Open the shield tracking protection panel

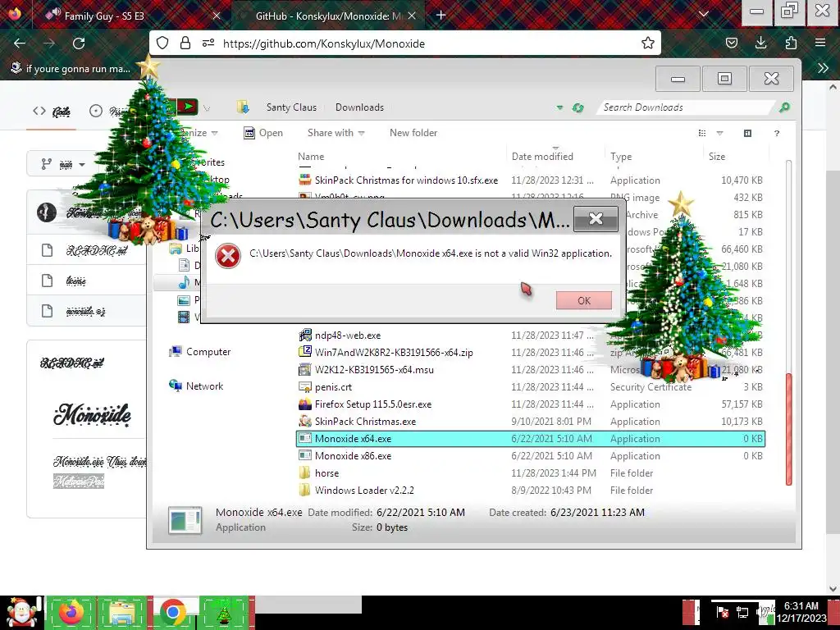[162, 43]
